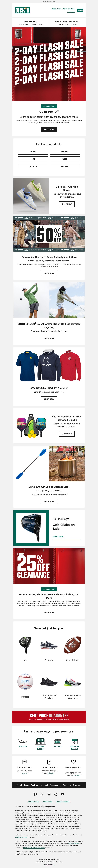
Task: Select the MEN'S category button
Action: pos(33,152)
